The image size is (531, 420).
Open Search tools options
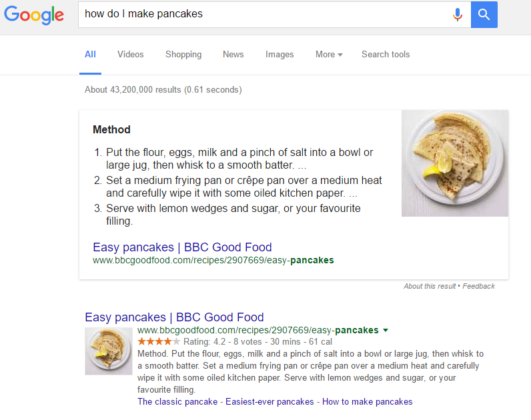click(386, 55)
